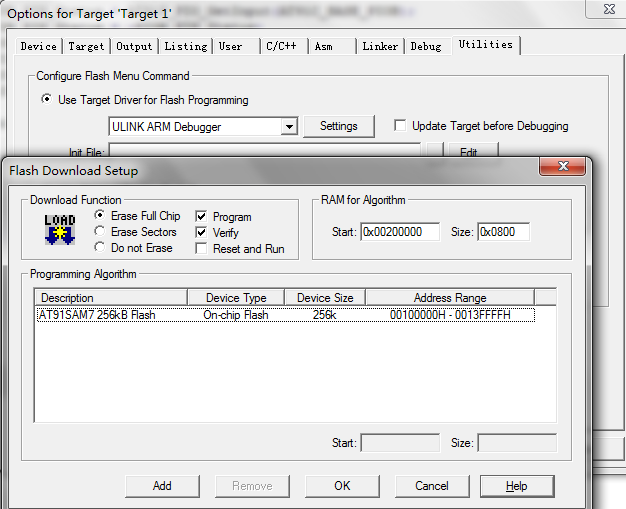626x509 pixels.
Task: Click OK in Flash Download Setup
Action: pos(342,486)
